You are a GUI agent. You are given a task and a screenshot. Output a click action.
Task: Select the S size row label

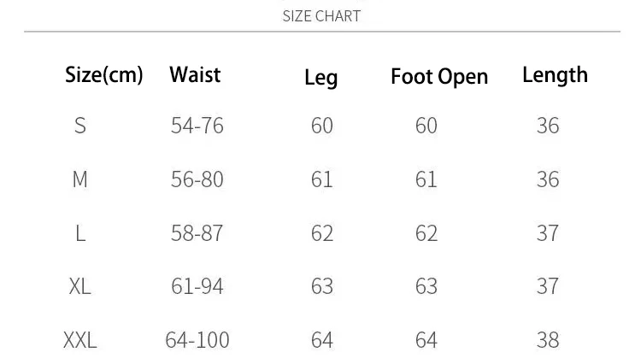coord(80,126)
